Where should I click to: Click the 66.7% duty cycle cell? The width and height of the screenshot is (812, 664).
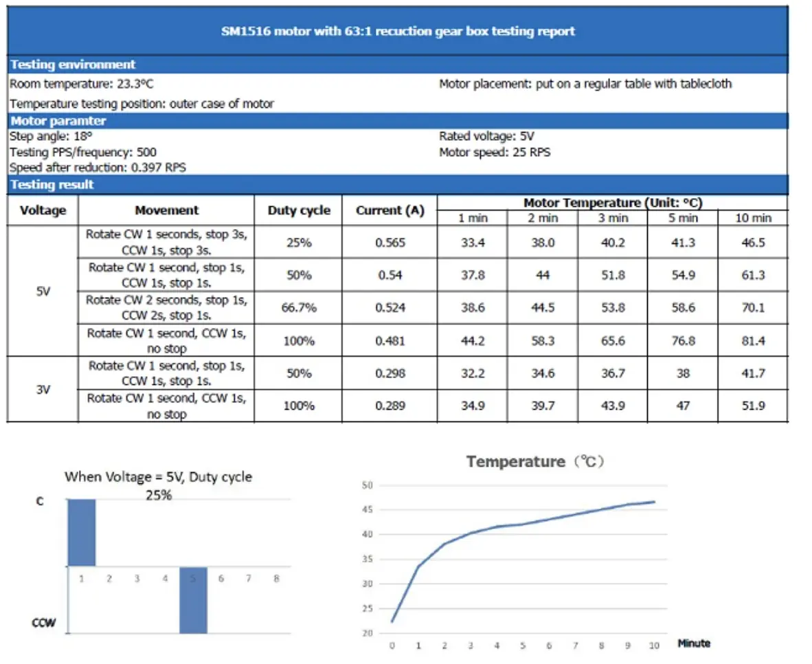click(298, 308)
